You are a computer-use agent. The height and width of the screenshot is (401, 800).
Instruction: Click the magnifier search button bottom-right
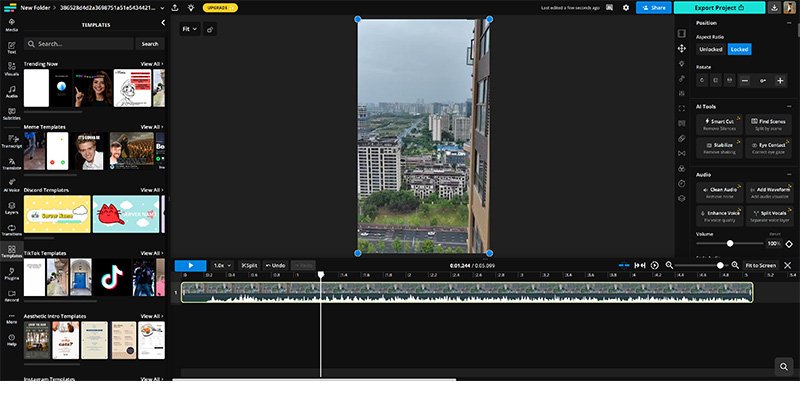tap(784, 366)
